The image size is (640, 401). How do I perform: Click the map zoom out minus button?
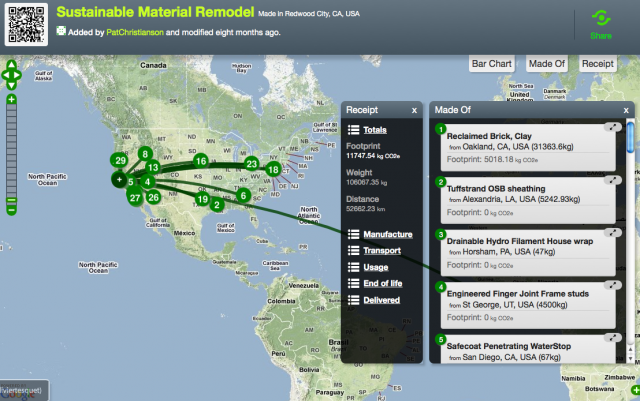pyautogui.click(x=11, y=209)
